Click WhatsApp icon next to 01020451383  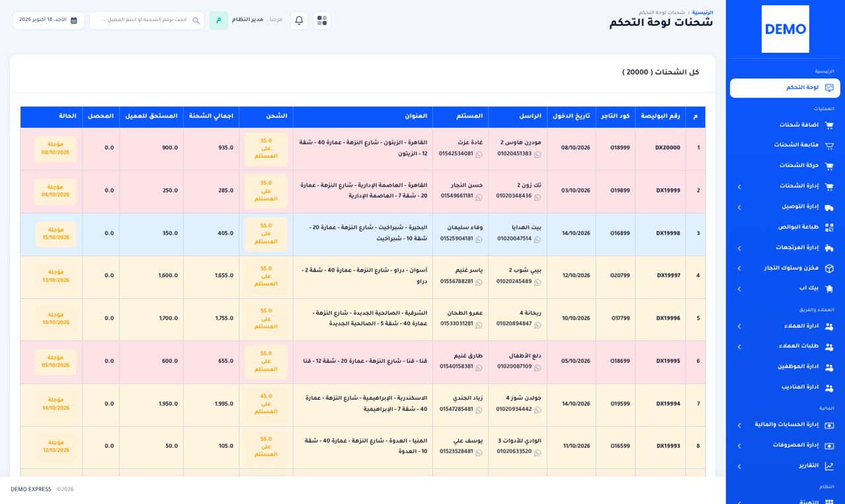[537, 154]
